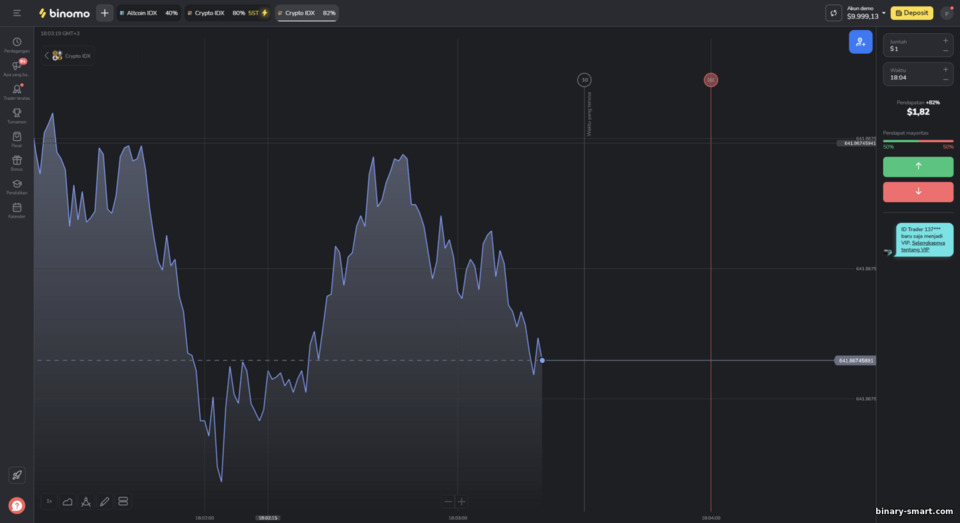This screenshot has width=960, height=523.
Task: Click the $1,82 payout amount
Action: [x=918, y=111]
